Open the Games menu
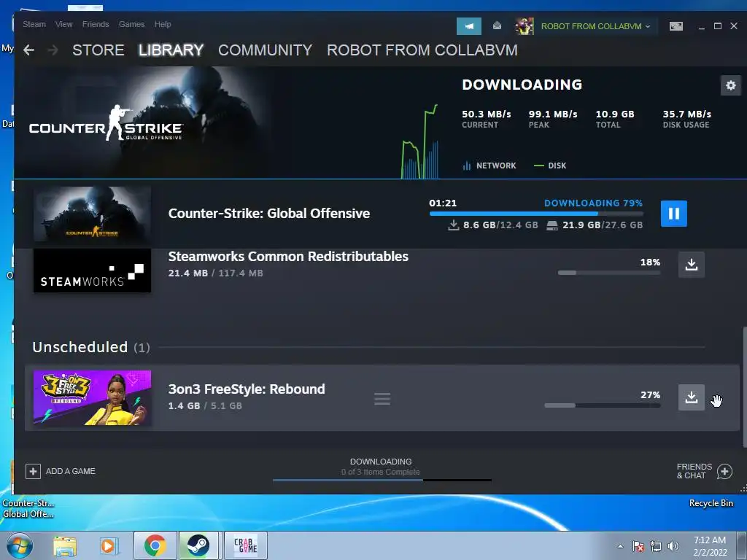 pos(131,24)
